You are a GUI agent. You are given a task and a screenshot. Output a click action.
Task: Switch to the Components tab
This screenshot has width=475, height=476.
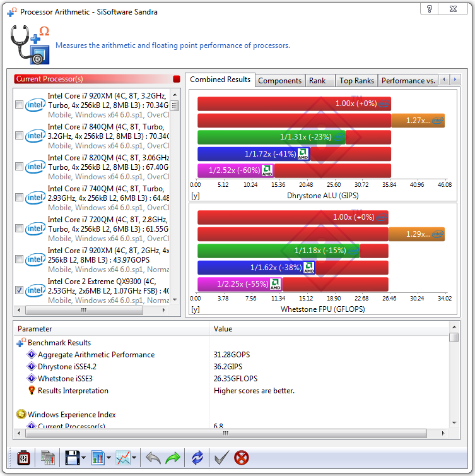pos(279,81)
